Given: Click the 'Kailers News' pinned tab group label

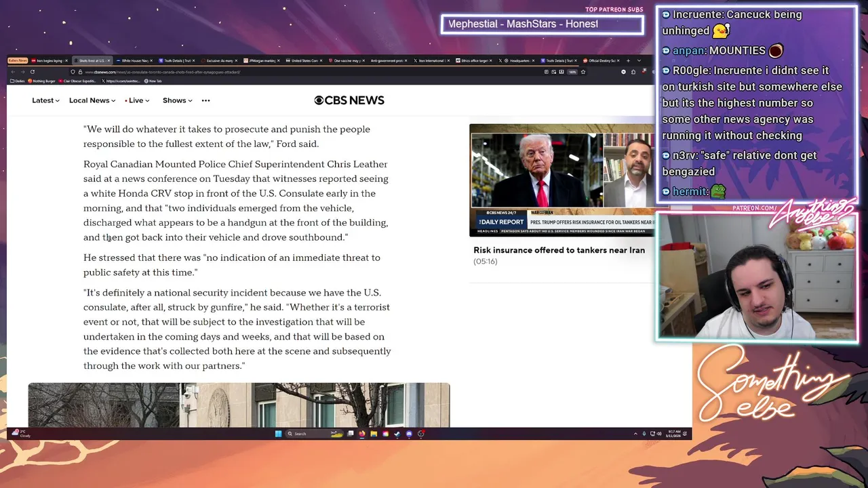Looking at the screenshot, I should [18, 60].
